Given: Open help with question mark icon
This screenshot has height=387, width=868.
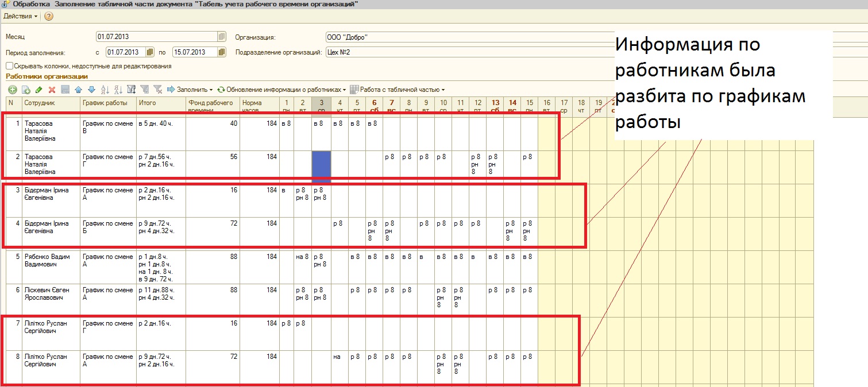Looking at the screenshot, I should point(49,16).
